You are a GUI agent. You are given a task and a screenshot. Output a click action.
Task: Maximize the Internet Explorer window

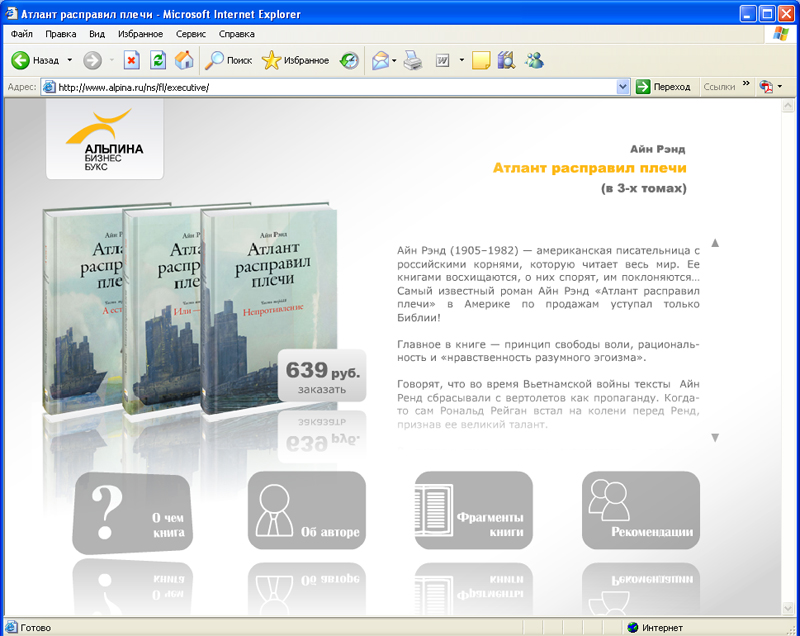pos(767,14)
